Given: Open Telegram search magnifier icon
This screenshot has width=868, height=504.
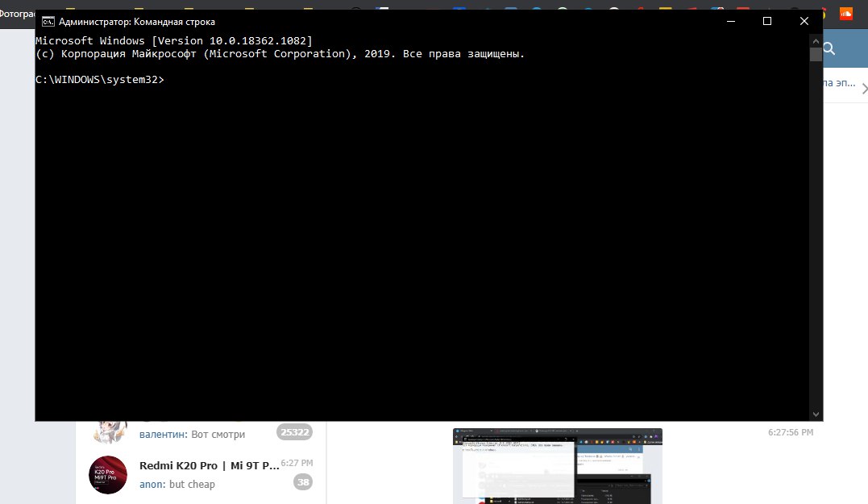Looking at the screenshot, I should (x=829, y=48).
